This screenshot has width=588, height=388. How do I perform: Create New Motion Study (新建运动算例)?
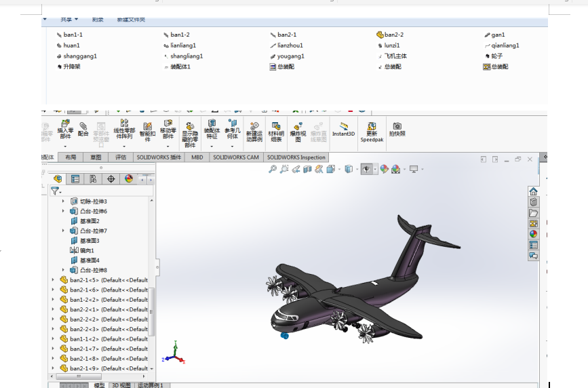pyautogui.click(x=254, y=132)
